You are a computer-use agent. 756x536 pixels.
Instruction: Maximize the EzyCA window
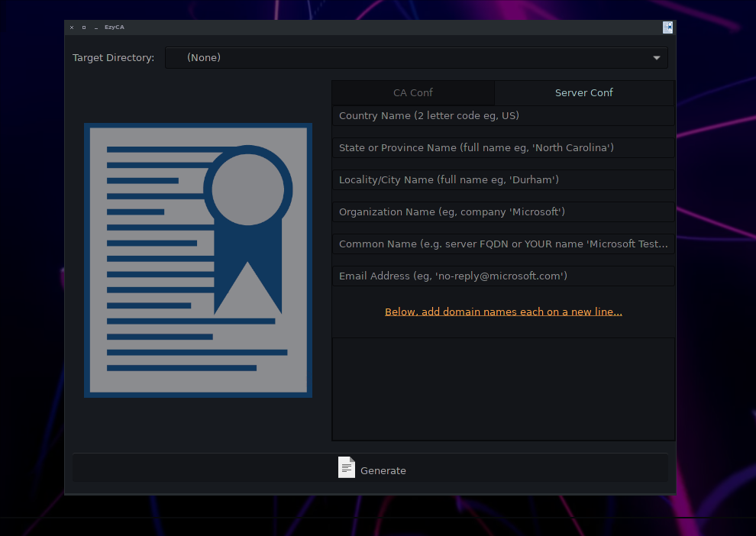(84, 27)
